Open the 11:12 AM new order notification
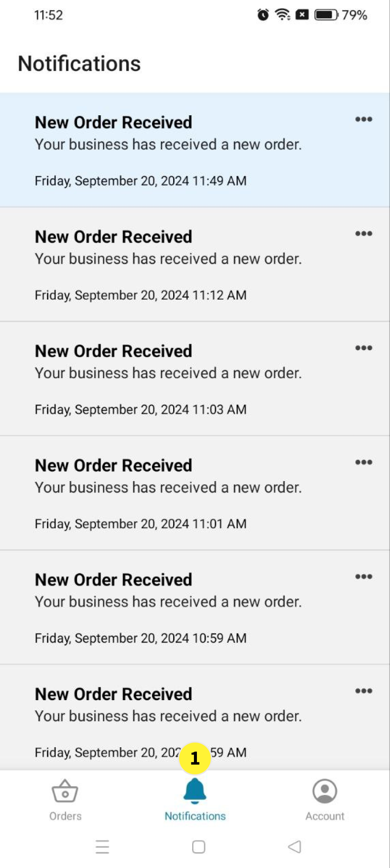Viewport: 390px width, 868px height. tap(169, 265)
